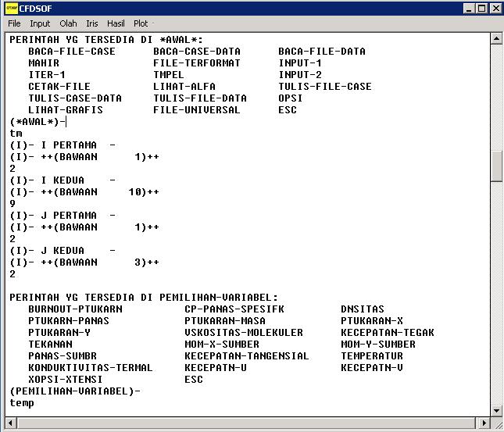Open the File menu
The image size is (504, 432).
[14, 23]
